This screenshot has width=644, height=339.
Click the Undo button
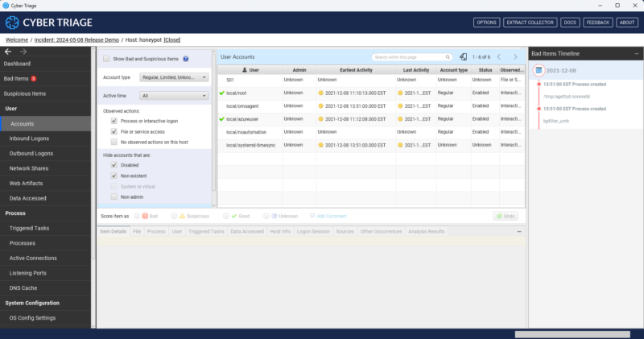pyautogui.click(x=506, y=216)
